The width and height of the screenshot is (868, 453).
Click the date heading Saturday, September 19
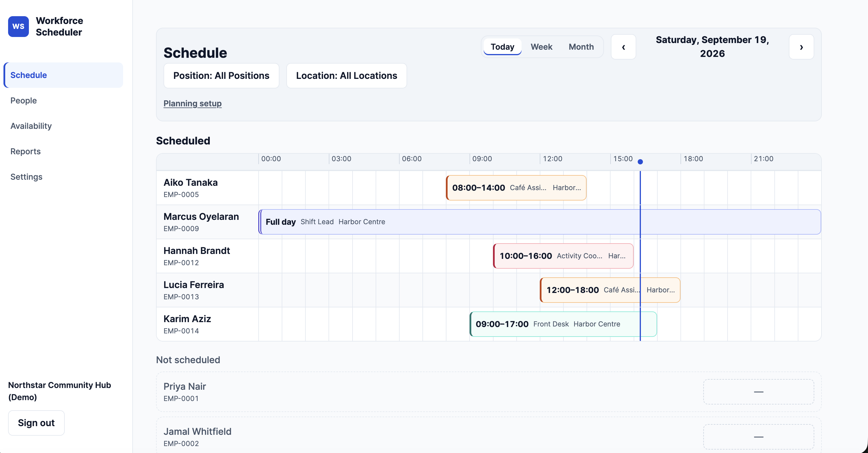pos(712,47)
